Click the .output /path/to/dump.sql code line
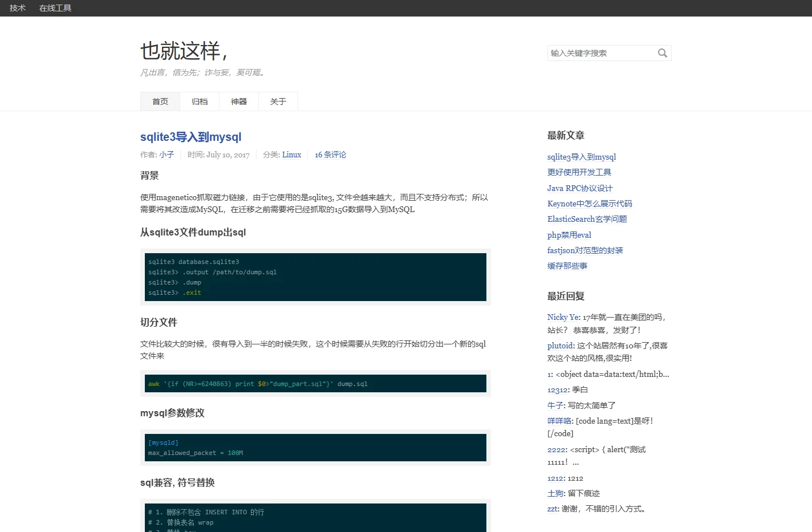The image size is (812, 532). coord(213,272)
